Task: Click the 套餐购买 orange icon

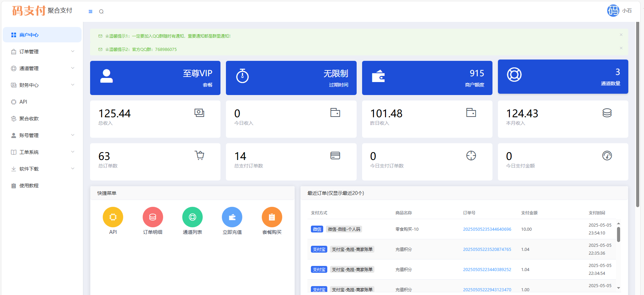Action: click(272, 217)
